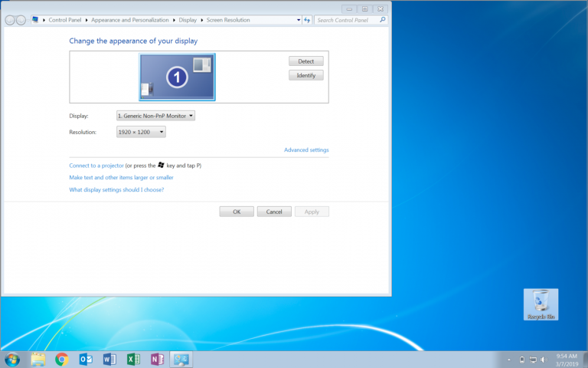Click the network tray icon
Viewport: 588px width, 368px height.
pyautogui.click(x=533, y=360)
